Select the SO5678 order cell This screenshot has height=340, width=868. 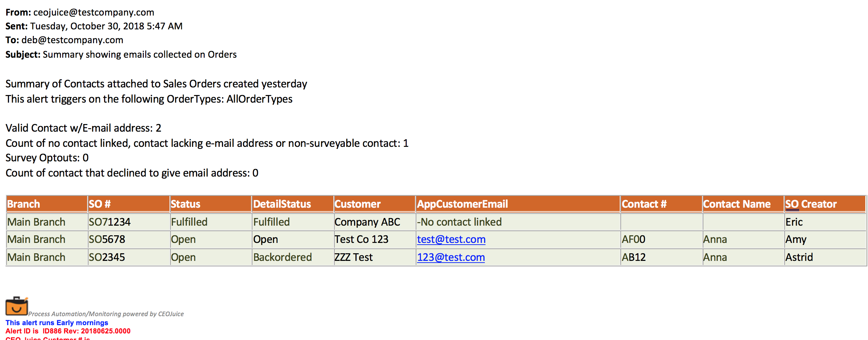pyautogui.click(x=129, y=239)
